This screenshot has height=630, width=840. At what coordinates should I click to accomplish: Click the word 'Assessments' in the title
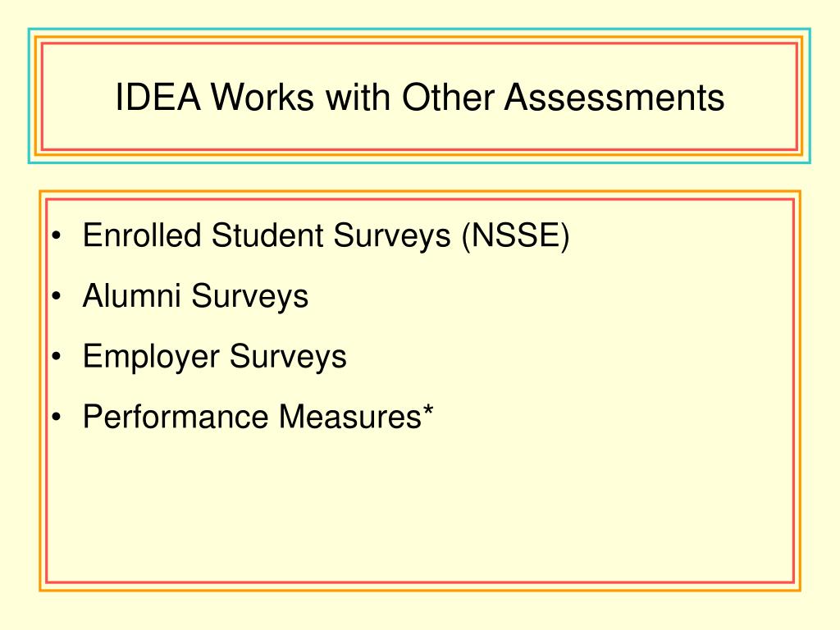pyautogui.click(x=614, y=97)
